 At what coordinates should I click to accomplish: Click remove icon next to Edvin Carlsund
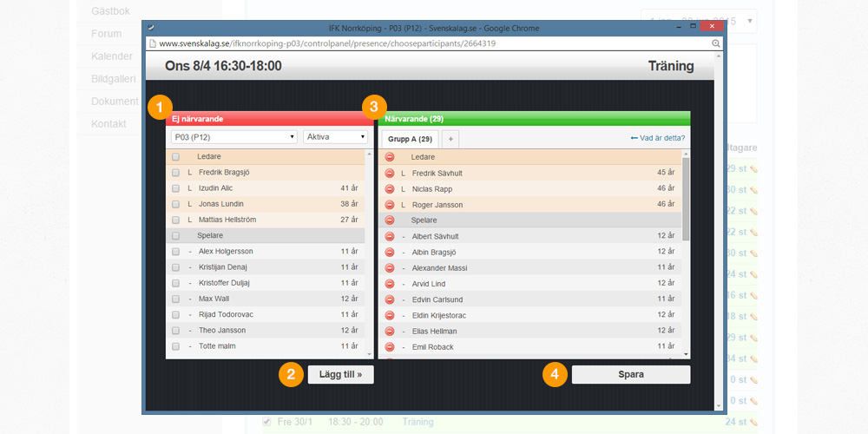point(390,299)
